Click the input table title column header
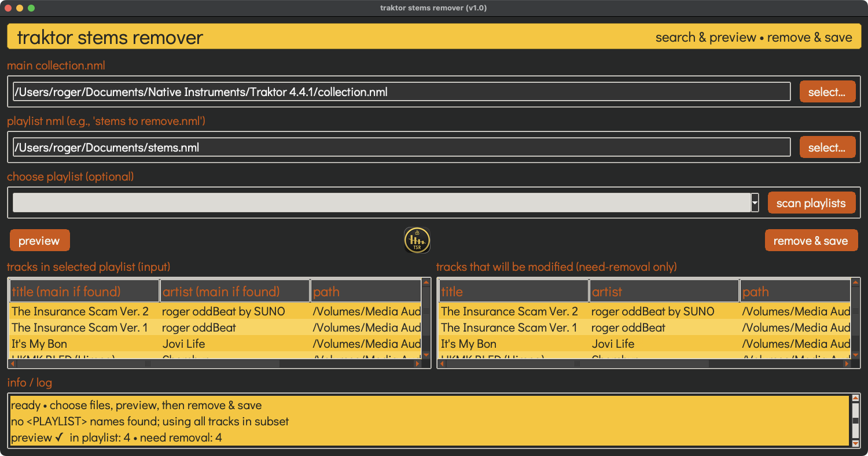This screenshot has height=456, width=868. click(x=84, y=291)
